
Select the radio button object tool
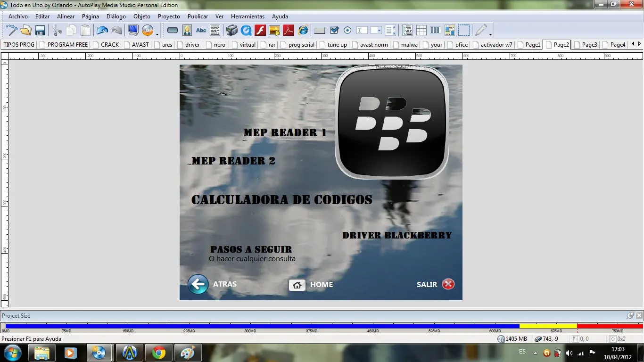(x=347, y=31)
